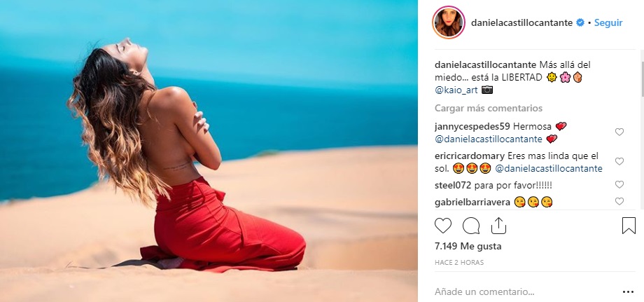Like the post with the heart icon
Image resolution: width=644 pixels, height=302 pixels.
click(x=442, y=226)
